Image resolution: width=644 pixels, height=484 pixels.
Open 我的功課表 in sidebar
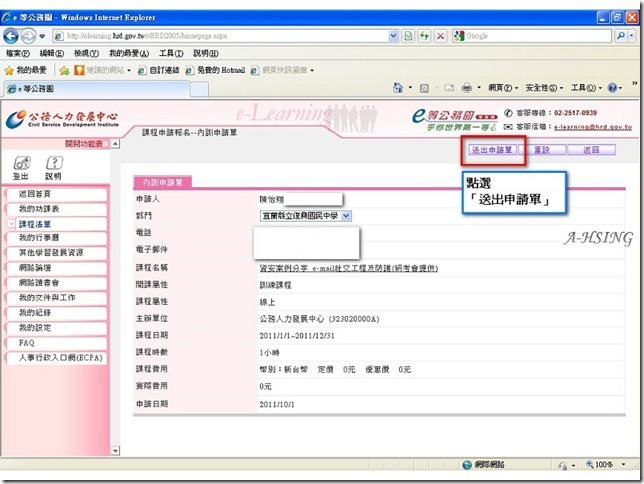coord(57,209)
